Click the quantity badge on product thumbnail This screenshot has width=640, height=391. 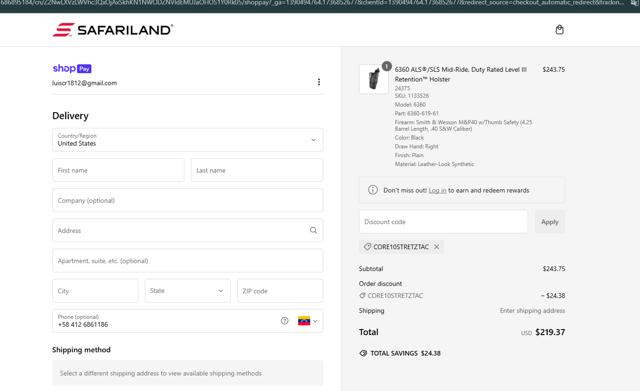tap(387, 66)
